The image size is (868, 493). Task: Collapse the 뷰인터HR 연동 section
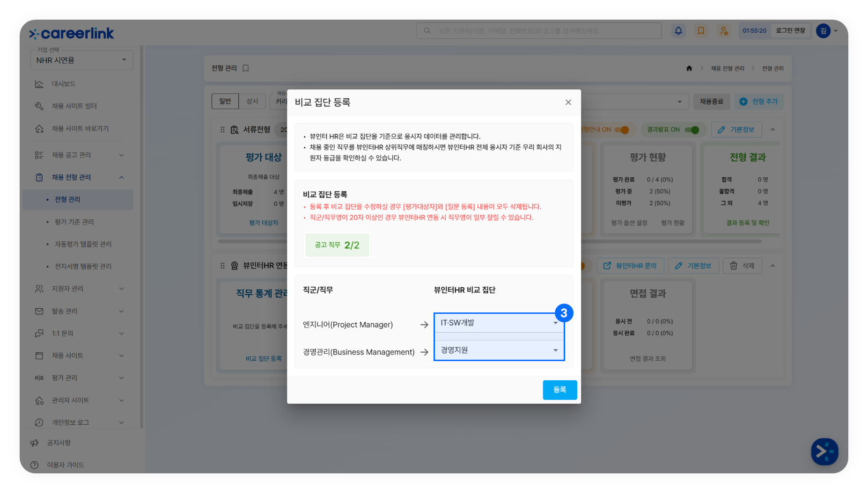coord(773,266)
